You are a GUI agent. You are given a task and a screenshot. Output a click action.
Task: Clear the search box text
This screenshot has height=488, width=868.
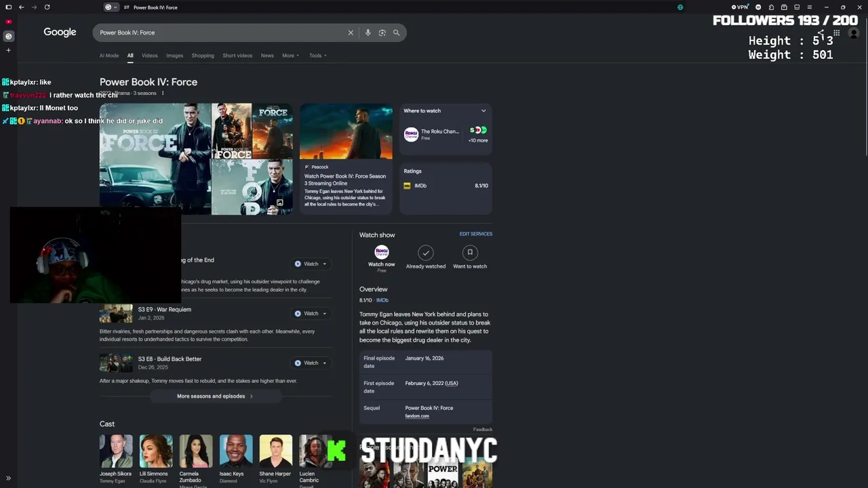351,33
